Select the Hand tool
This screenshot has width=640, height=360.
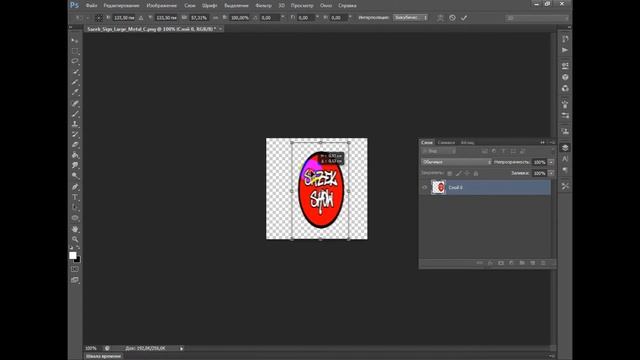click(x=75, y=229)
